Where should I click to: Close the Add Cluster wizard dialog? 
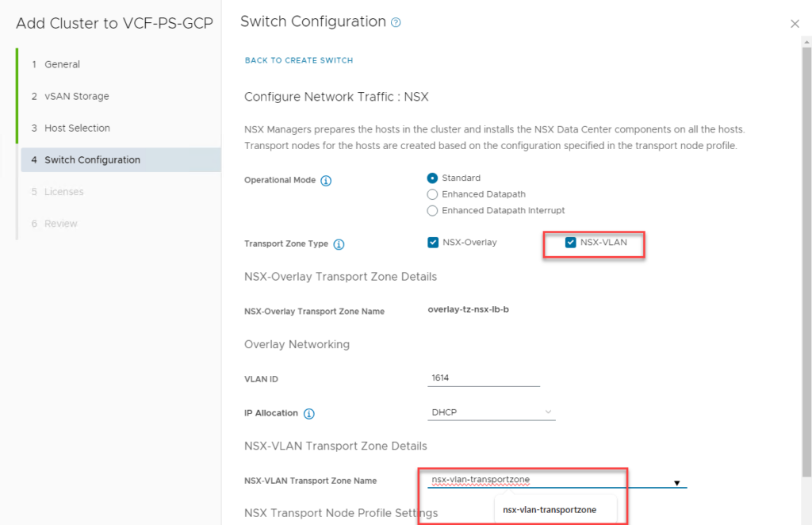795,24
